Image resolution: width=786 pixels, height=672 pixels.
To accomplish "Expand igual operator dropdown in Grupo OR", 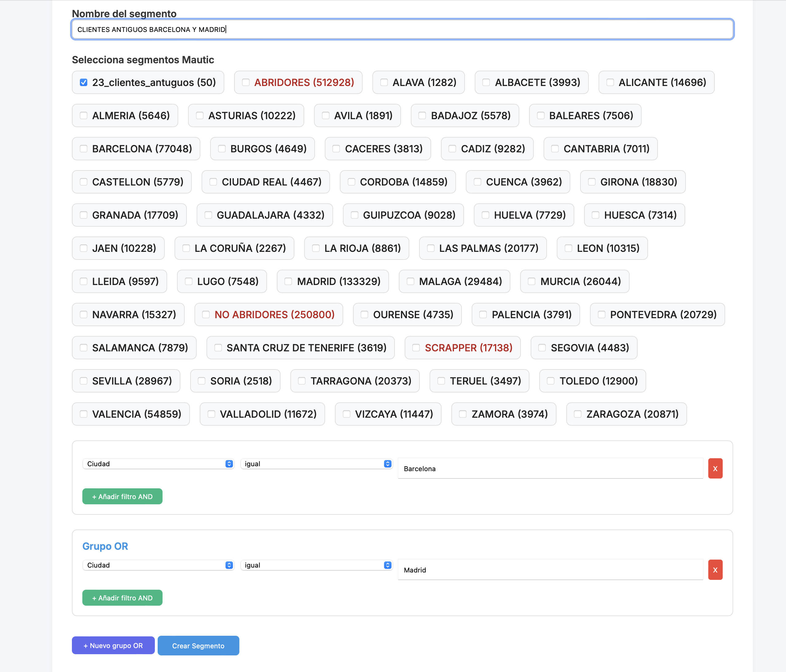I will 316,565.
